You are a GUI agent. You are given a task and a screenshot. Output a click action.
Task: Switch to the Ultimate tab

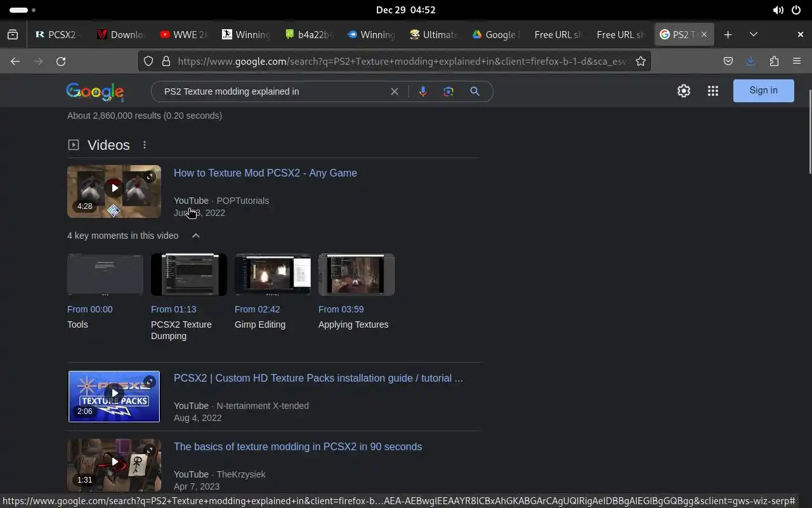433,35
